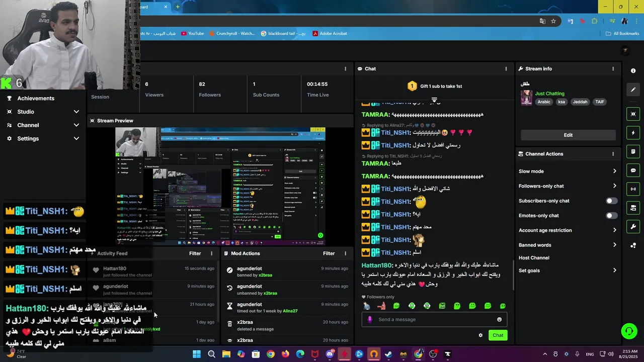Screen dimensions: 644x362
Task: Toggle the channel actions panel icon in right sidebar
Action: (633, 208)
